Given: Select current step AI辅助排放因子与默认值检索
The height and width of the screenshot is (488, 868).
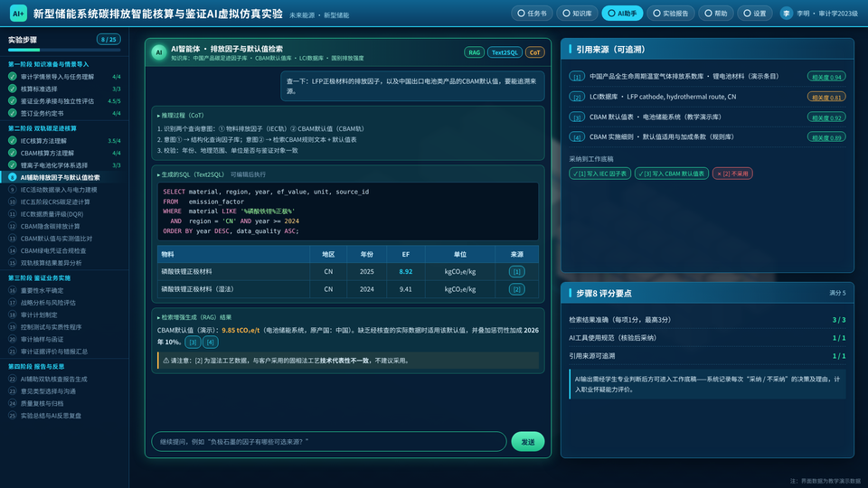Looking at the screenshot, I should (64, 178).
